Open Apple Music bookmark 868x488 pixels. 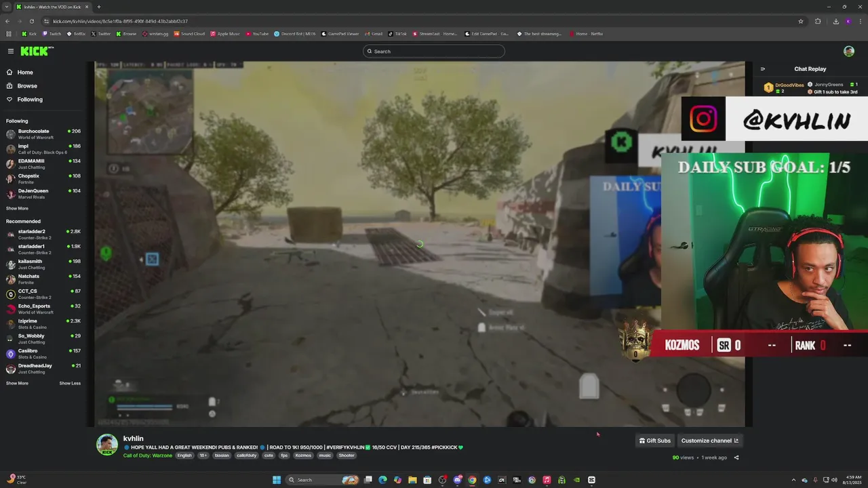(225, 34)
